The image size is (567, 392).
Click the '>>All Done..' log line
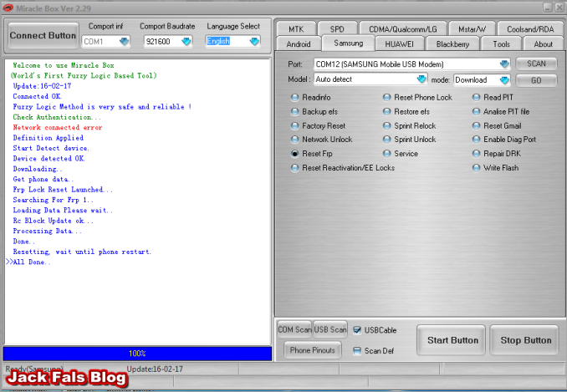pyautogui.click(x=28, y=262)
